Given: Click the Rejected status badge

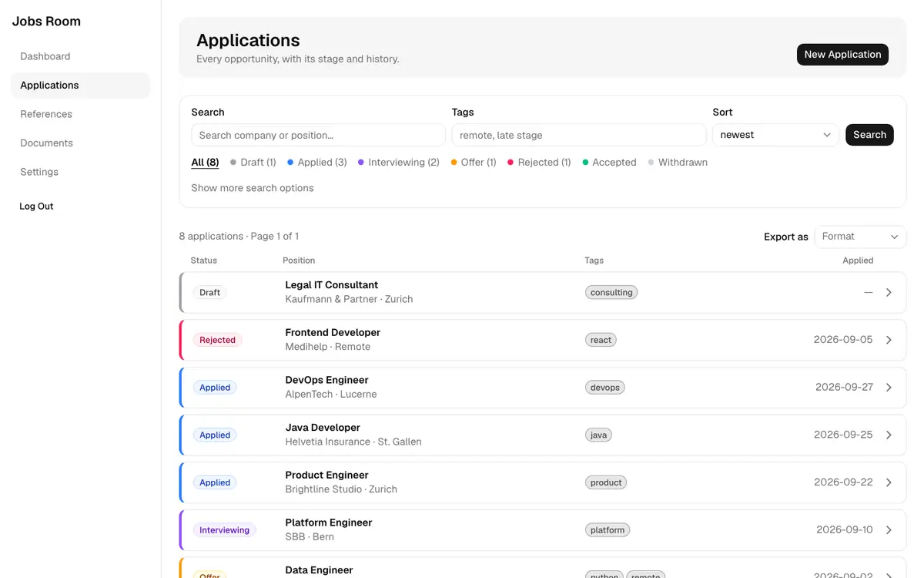Looking at the screenshot, I should (217, 340).
